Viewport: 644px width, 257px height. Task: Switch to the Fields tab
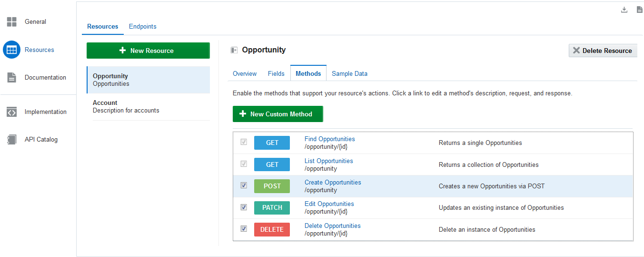pos(276,74)
